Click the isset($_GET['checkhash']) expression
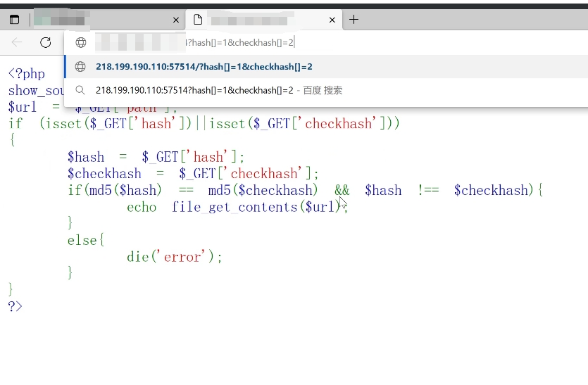This screenshot has width=588, height=385. (x=301, y=123)
